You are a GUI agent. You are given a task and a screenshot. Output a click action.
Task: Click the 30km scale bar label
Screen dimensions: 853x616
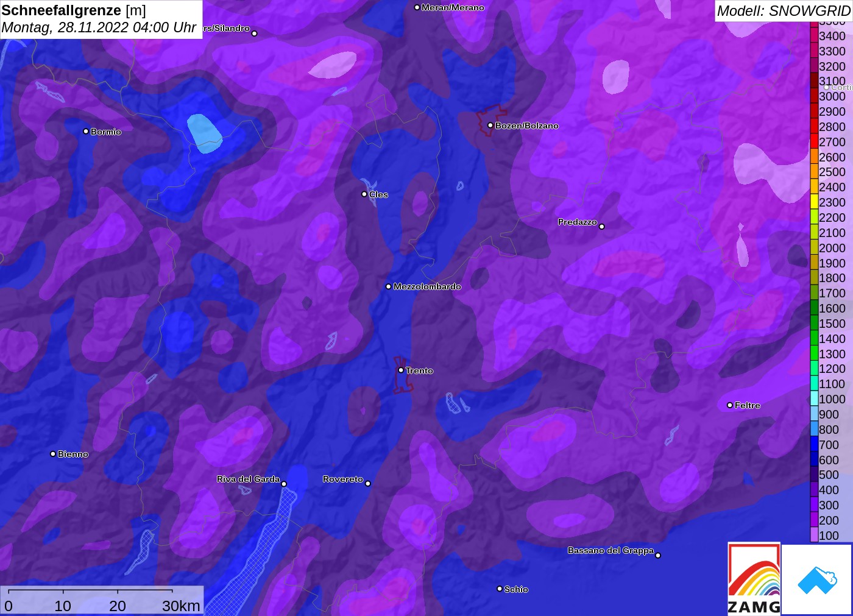(x=181, y=606)
